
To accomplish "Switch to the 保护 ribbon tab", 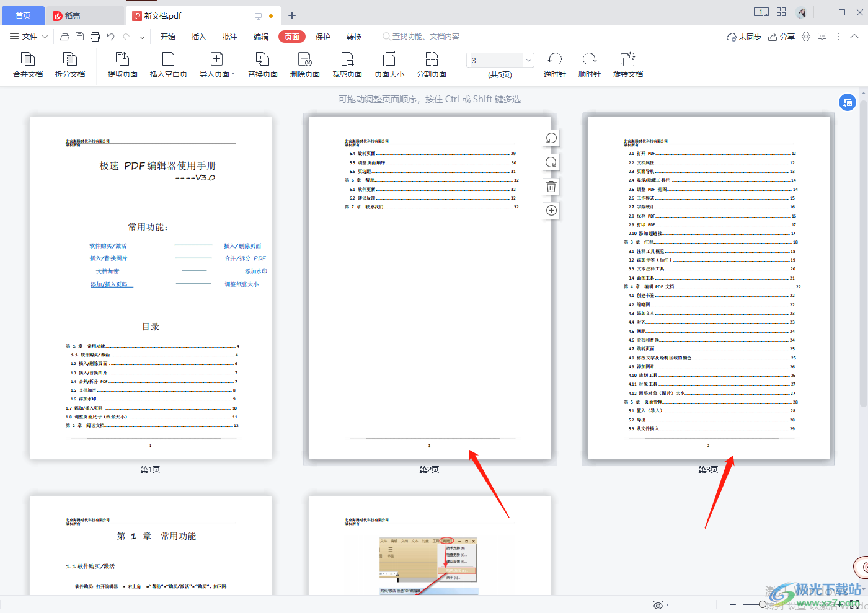I will click(323, 37).
